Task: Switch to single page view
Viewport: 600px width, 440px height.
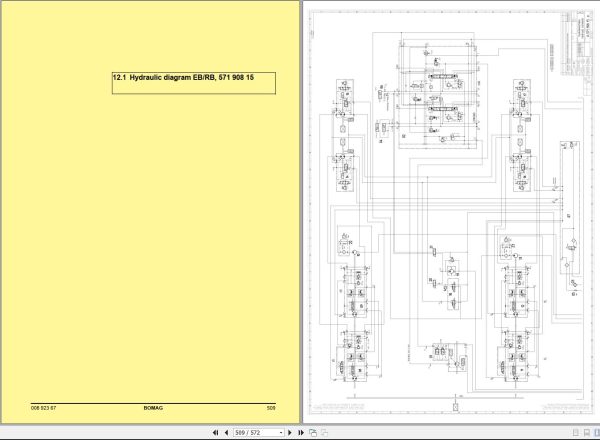Action: [576, 433]
